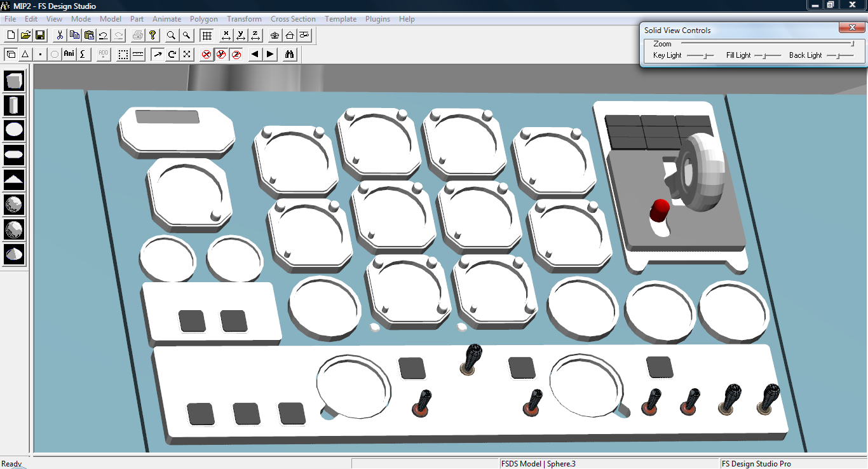Add a cylinder primitive from side palette

(14, 105)
